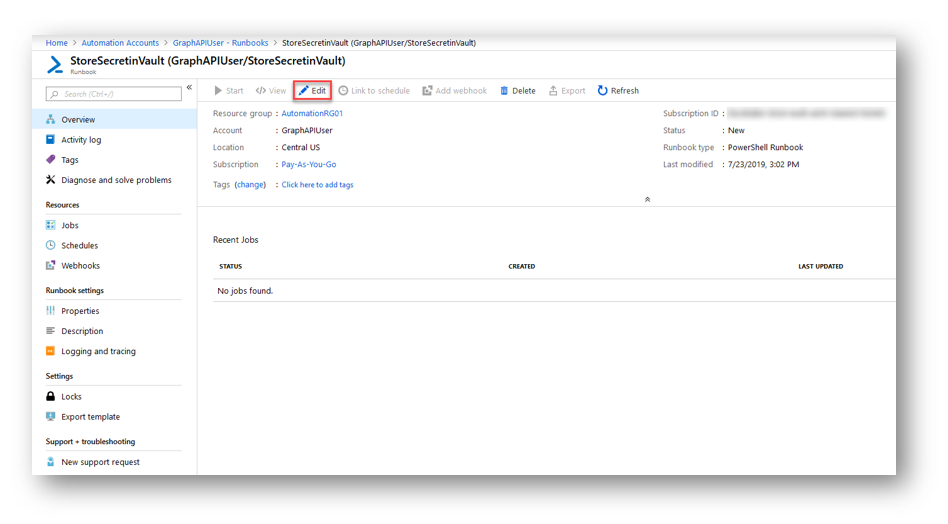Select Overview in the sidebar
The width and height of the screenshot is (948, 524).
[114, 120]
